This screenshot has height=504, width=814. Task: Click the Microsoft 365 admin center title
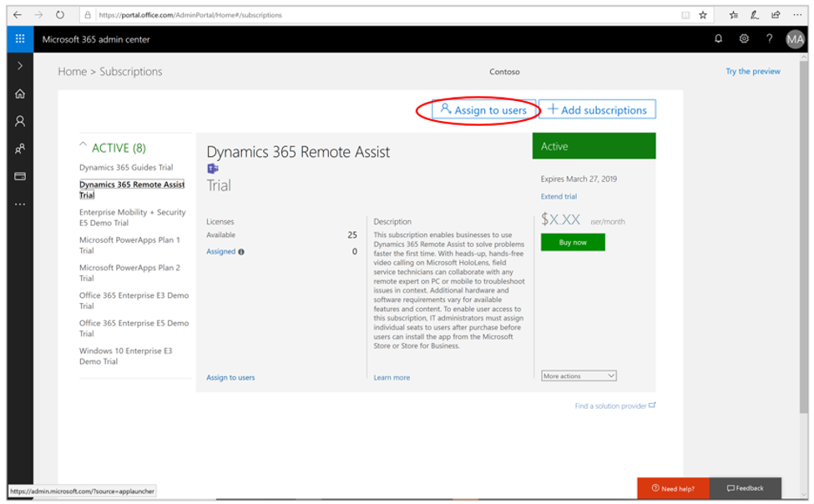point(96,39)
